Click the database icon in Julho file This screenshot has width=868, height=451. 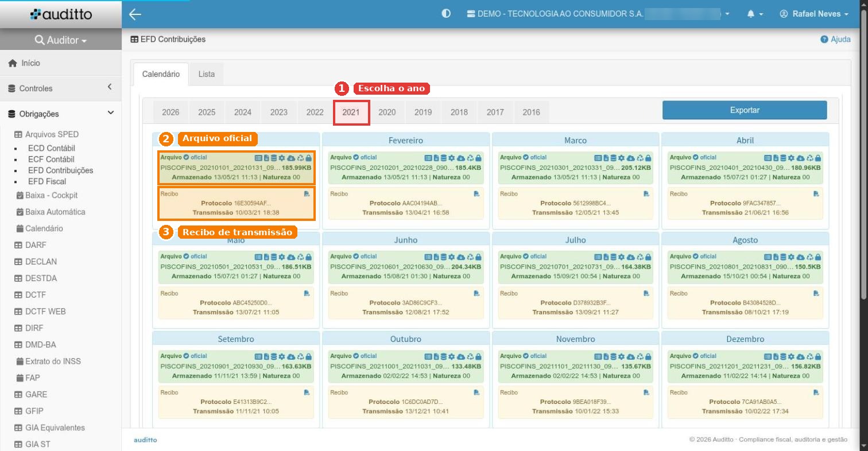pos(613,256)
